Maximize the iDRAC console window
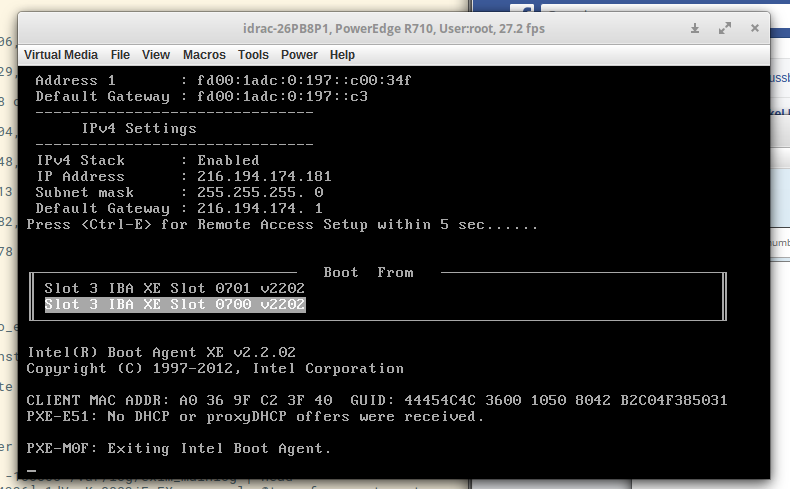This screenshot has width=790, height=489. click(x=724, y=30)
